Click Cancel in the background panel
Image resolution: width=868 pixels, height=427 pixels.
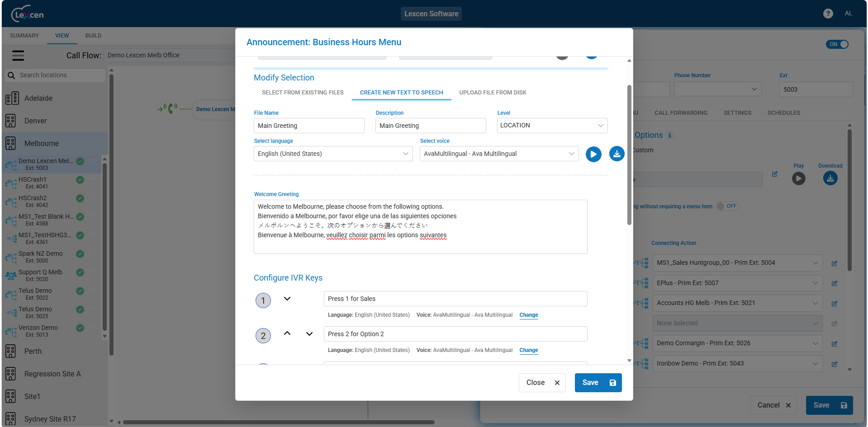coord(774,405)
